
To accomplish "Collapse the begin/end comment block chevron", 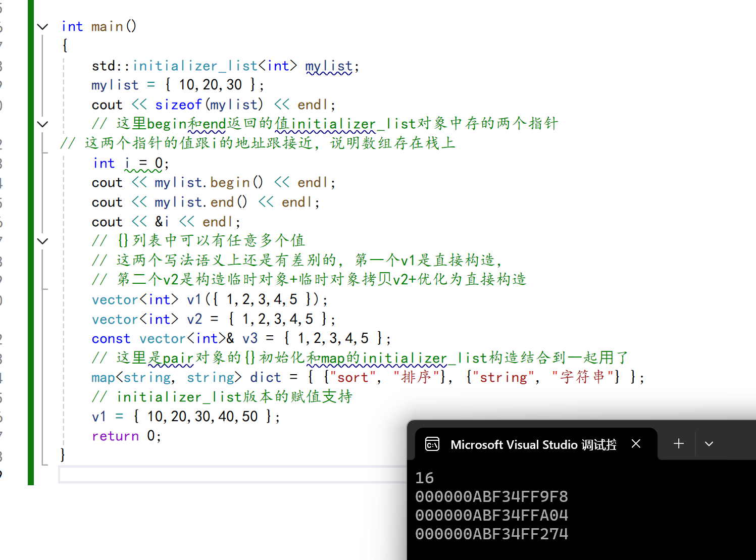I will coord(43,124).
